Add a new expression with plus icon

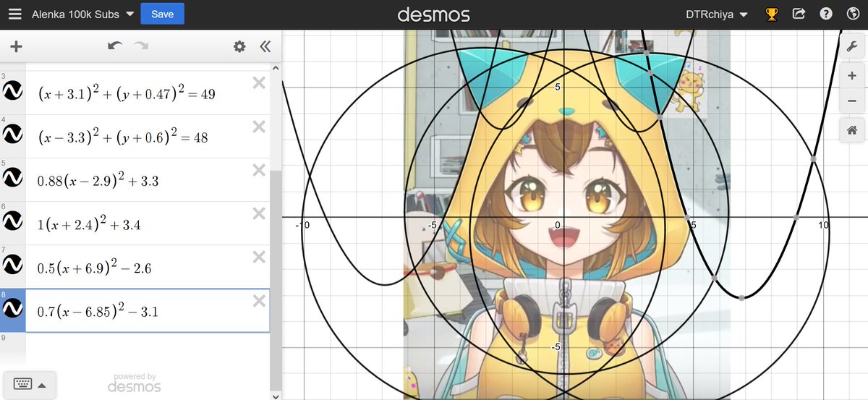(x=16, y=46)
